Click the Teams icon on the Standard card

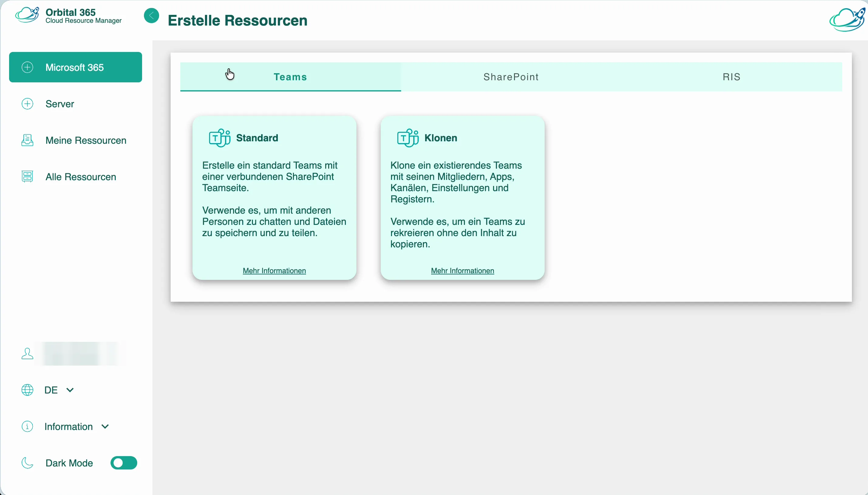220,138
